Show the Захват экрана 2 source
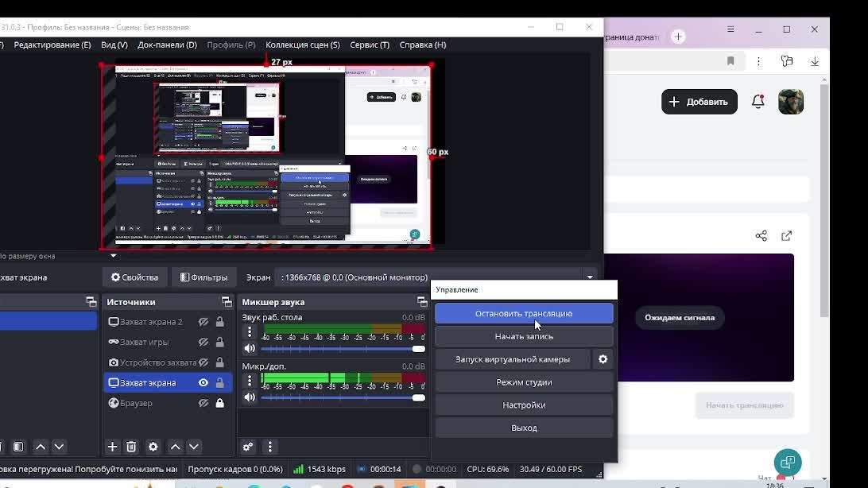The height and width of the screenshot is (488, 868). click(x=203, y=321)
